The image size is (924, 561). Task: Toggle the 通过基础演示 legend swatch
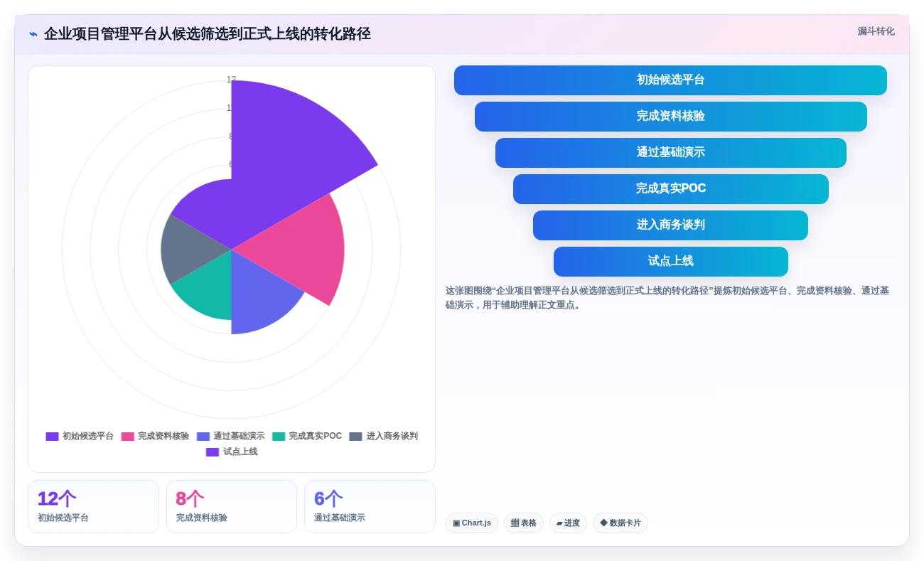pyautogui.click(x=203, y=437)
